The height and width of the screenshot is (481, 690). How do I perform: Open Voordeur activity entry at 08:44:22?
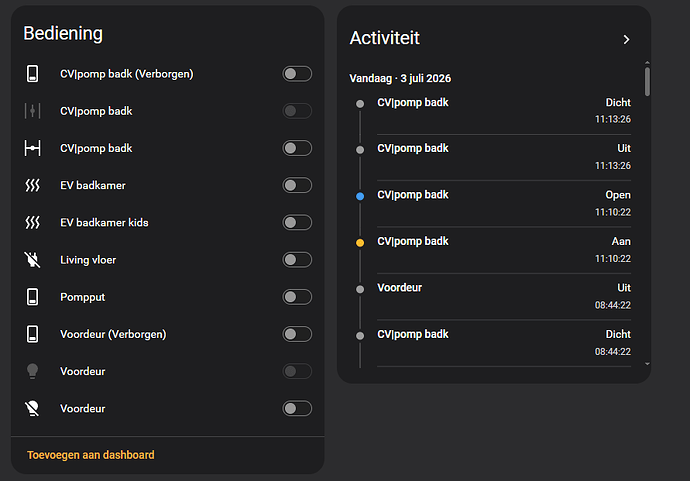[504, 297]
